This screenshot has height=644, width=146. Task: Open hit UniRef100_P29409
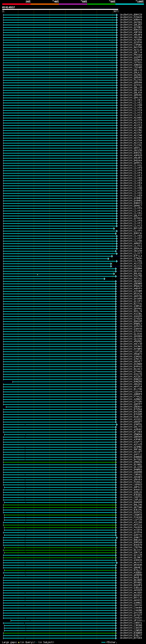pyautogui.click(x=131, y=17)
